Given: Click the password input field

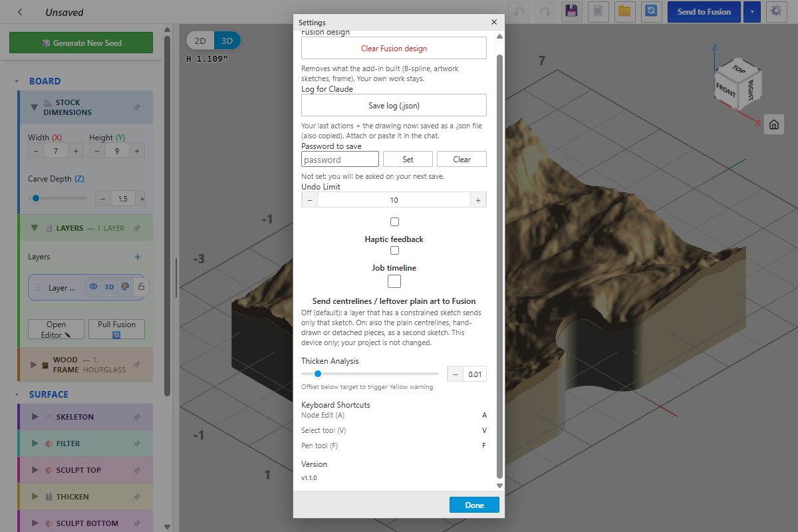Looking at the screenshot, I should (340, 159).
